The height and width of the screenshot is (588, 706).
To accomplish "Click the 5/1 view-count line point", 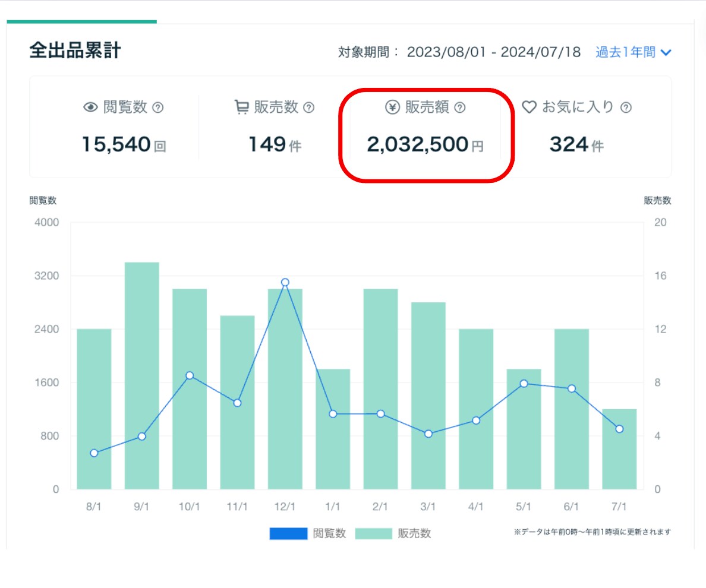I will pyautogui.click(x=524, y=383).
